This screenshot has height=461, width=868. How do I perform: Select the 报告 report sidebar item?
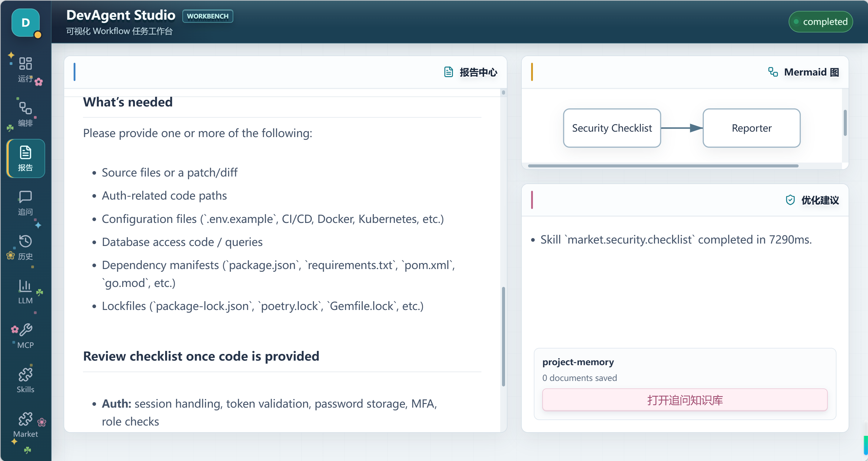pos(25,158)
